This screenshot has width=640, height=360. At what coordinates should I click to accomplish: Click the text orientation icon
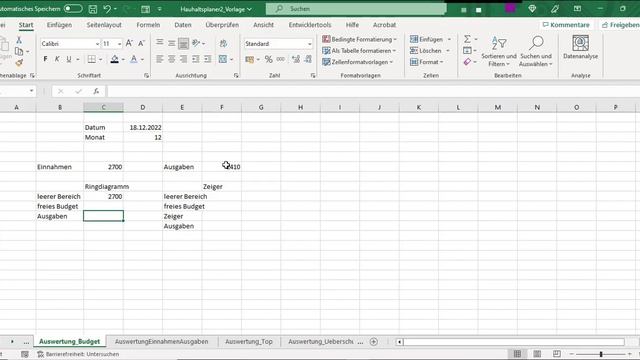click(196, 43)
